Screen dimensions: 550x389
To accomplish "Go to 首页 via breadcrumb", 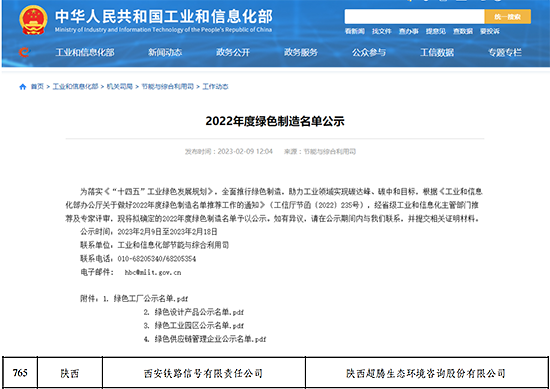I will [x=37, y=87].
